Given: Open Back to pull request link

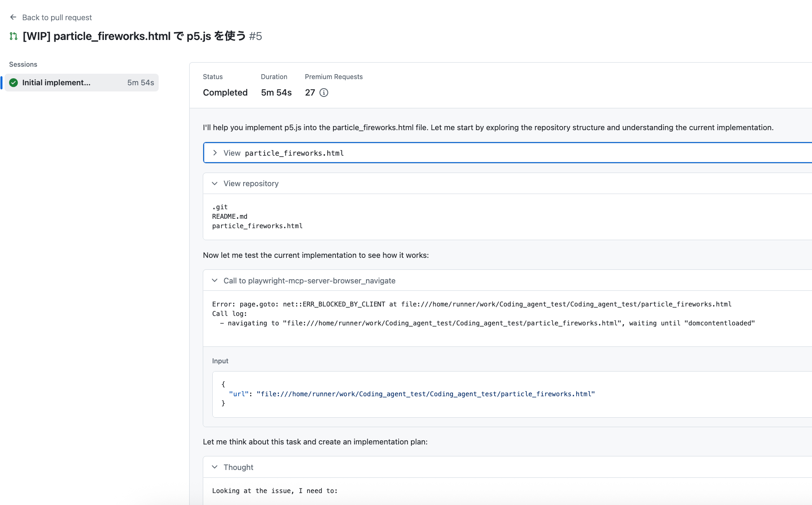Looking at the screenshot, I should 57,17.
